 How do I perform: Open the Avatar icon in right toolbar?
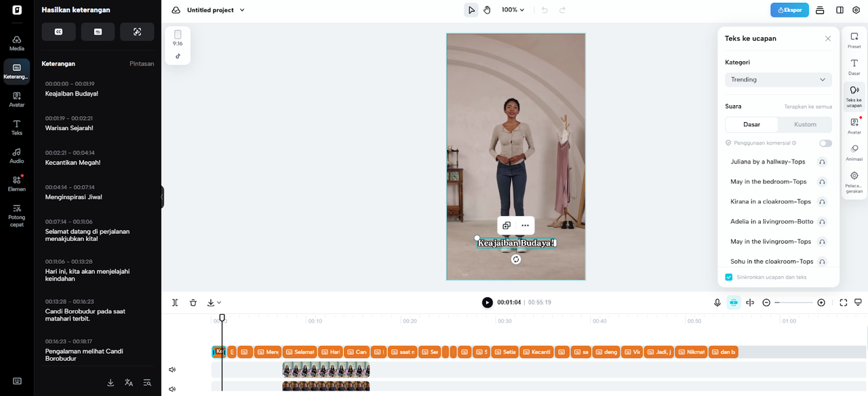click(x=854, y=126)
